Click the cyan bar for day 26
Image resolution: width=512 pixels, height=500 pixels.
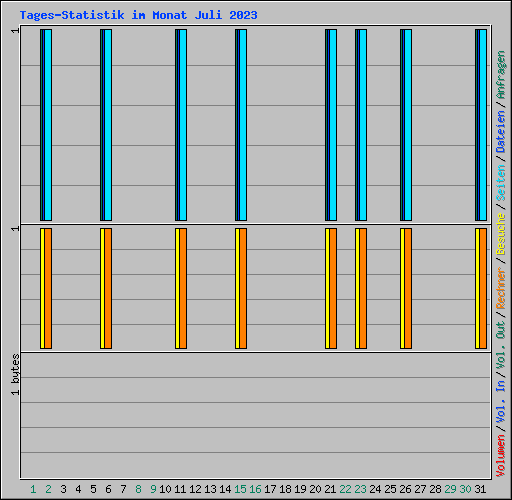(408, 125)
